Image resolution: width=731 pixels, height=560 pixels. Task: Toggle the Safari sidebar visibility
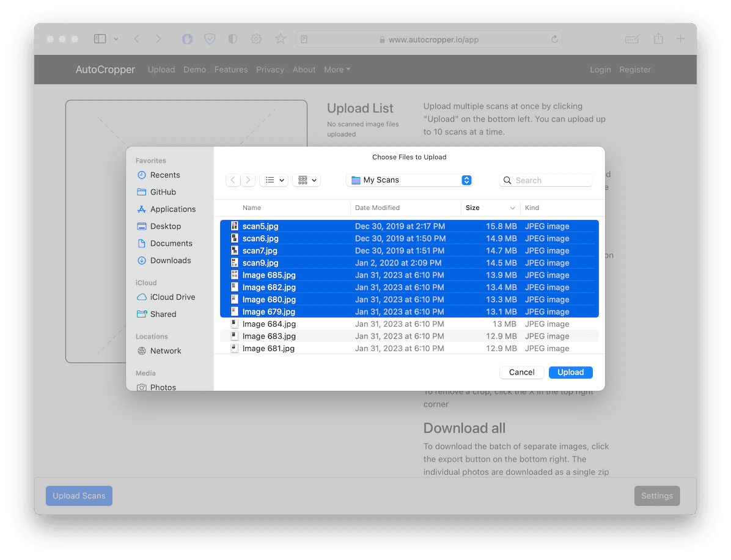(x=100, y=38)
